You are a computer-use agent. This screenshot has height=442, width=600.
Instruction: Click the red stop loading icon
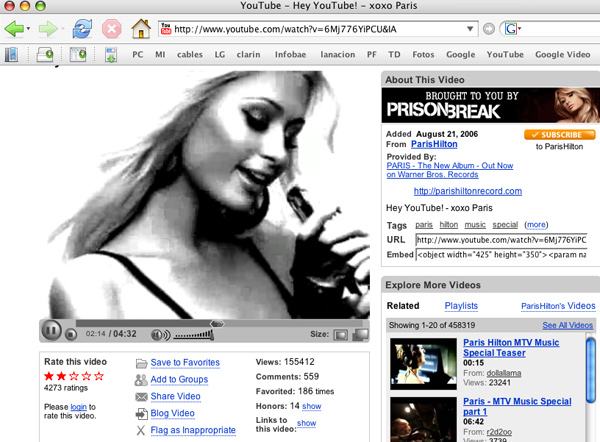point(112,28)
